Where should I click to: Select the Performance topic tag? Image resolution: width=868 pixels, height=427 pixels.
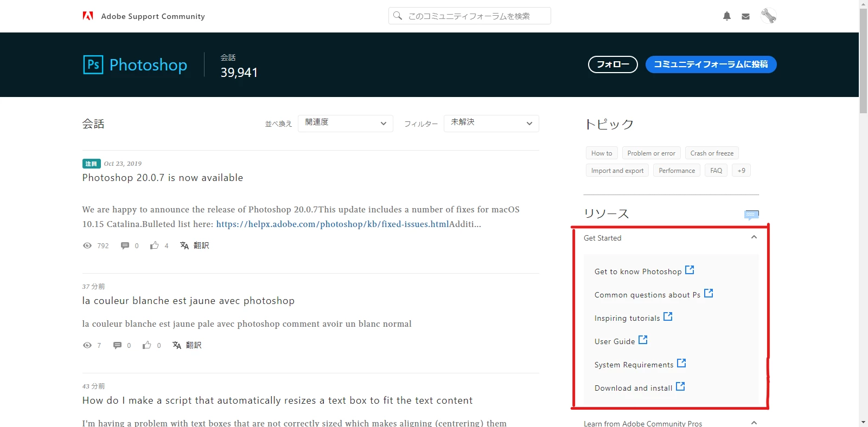point(677,170)
